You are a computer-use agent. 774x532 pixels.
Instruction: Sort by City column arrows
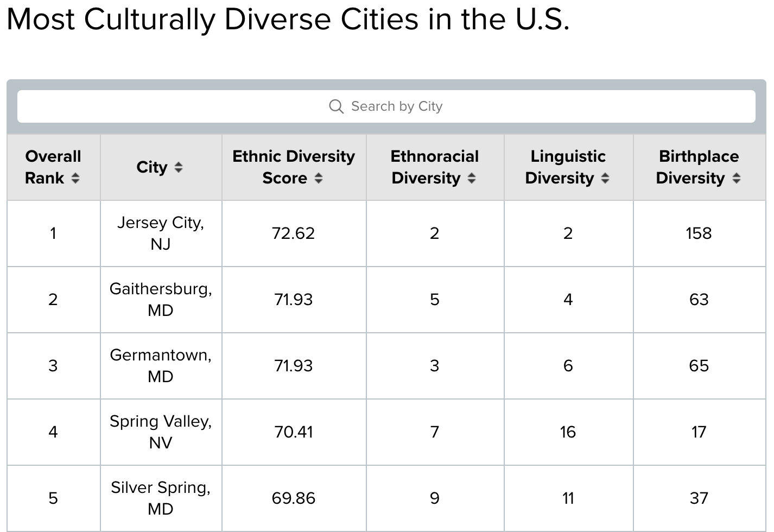click(179, 167)
